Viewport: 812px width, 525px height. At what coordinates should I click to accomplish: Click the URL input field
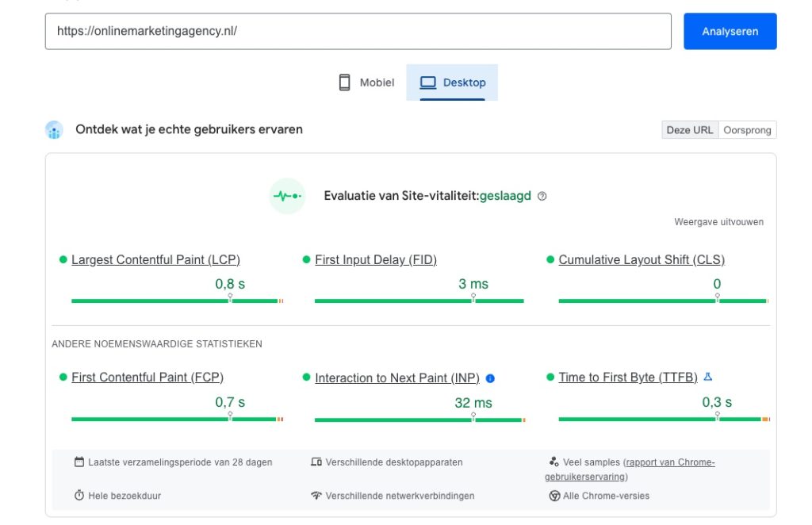pyautogui.click(x=357, y=31)
